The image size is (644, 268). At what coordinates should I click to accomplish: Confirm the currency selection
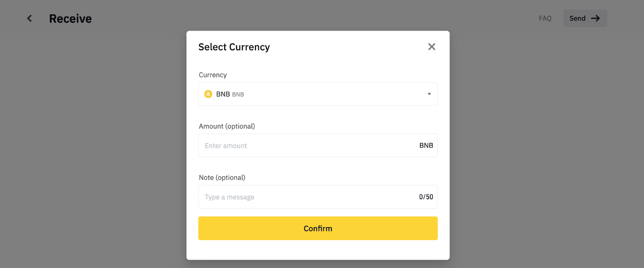pyautogui.click(x=318, y=228)
